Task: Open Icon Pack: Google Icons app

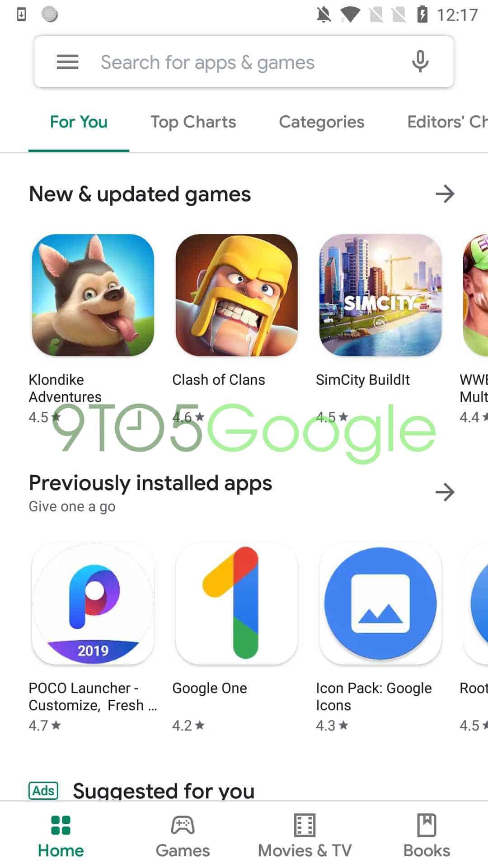Action: coord(380,604)
